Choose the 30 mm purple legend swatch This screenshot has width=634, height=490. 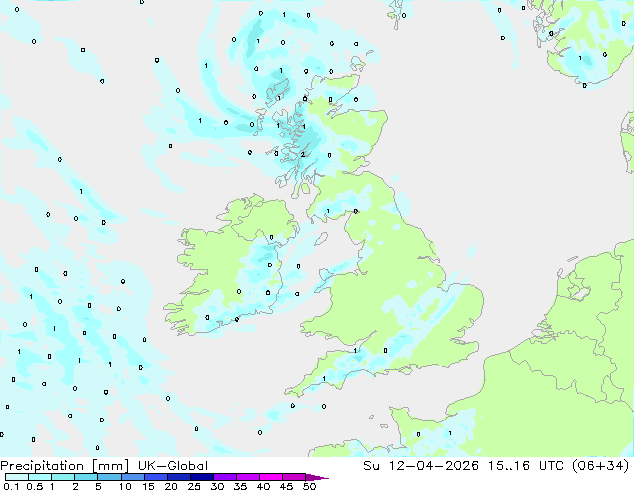(225, 477)
